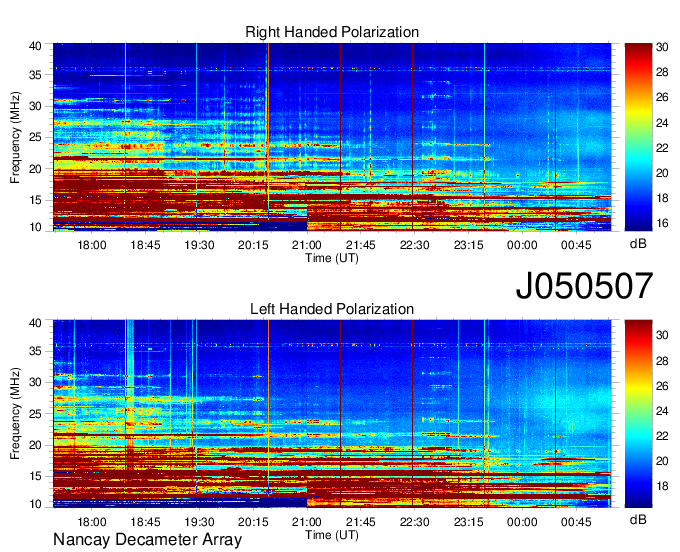Click the 22:30 time tick of Right Handed plot
The width and height of the screenshot is (680, 552).
point(415,245)
